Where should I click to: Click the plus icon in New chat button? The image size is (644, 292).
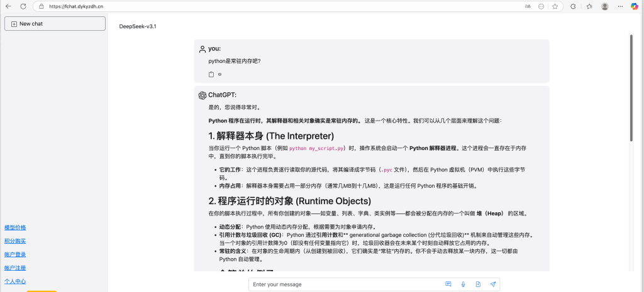pyautogui.click(x=14, y=24)
